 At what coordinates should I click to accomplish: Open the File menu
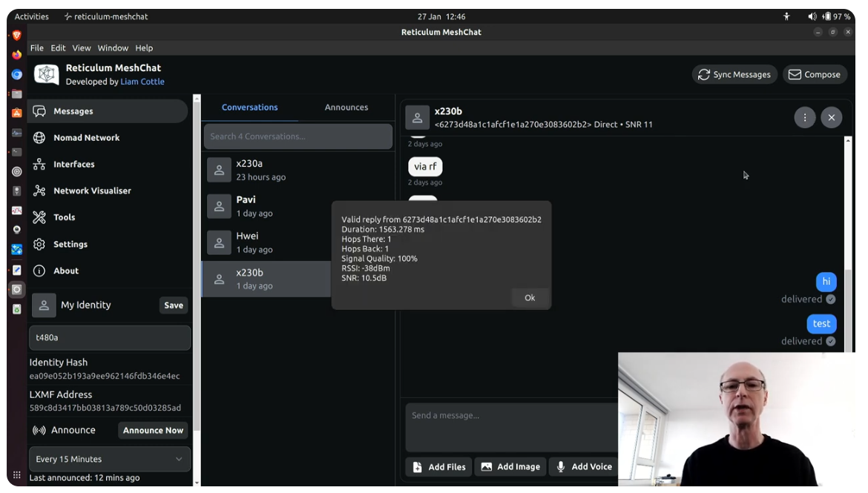[x=37, y=48]
